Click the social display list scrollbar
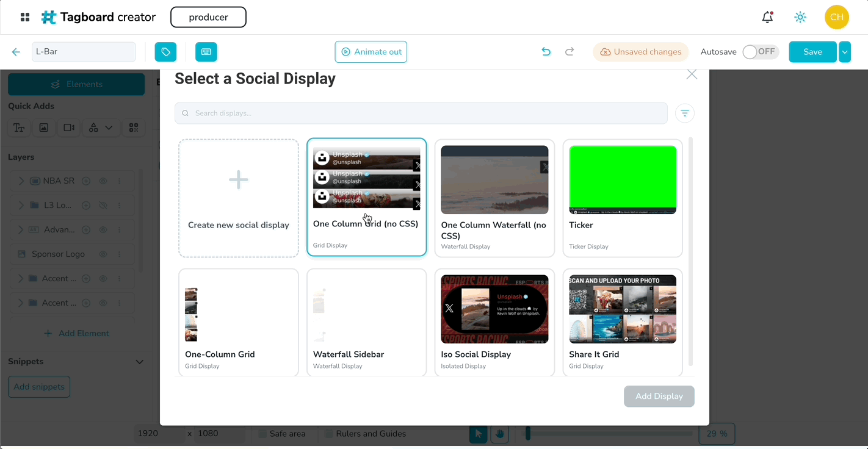868x449 pixels. point(691,251)
